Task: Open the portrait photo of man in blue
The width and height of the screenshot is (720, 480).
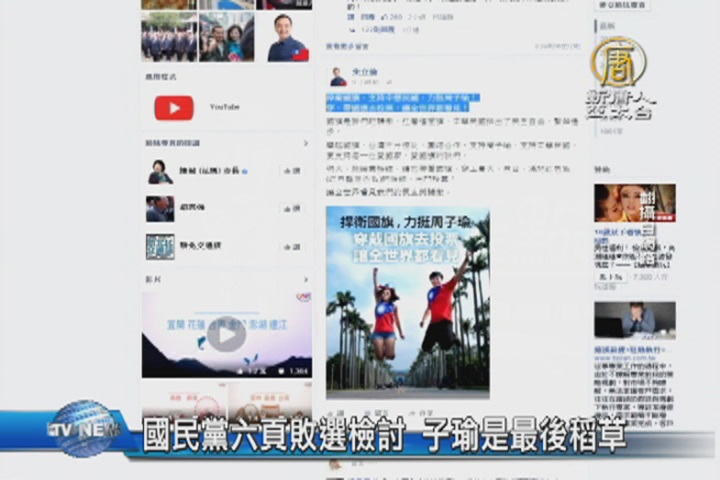Action: point(288,38)
